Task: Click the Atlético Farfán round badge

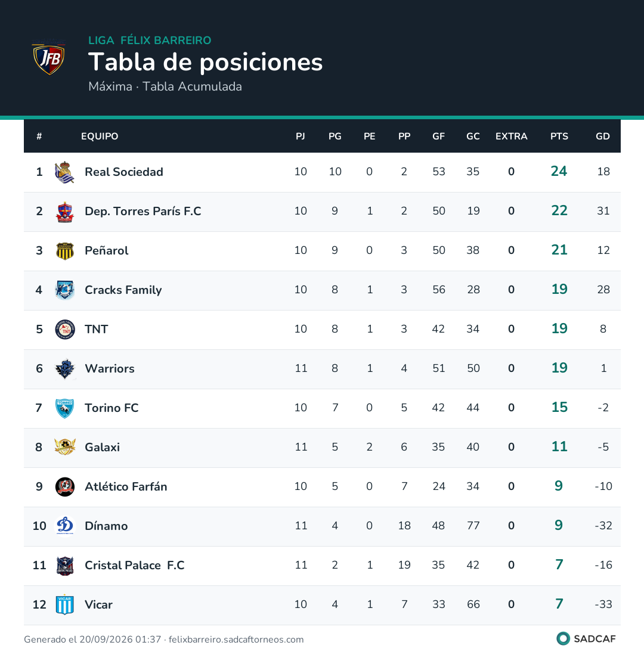Action: [65, 486]
